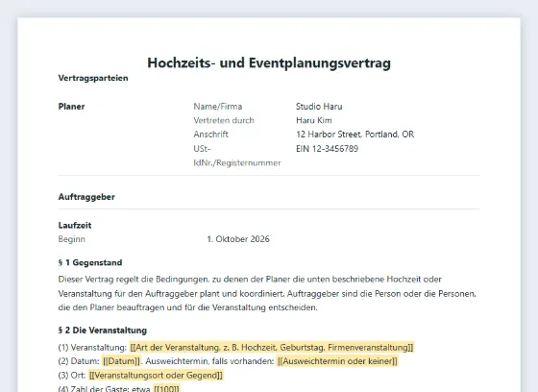Click the date '1. Oktober 2026'
This screenshot has height=392, width=538.
(x=238, y=239)
